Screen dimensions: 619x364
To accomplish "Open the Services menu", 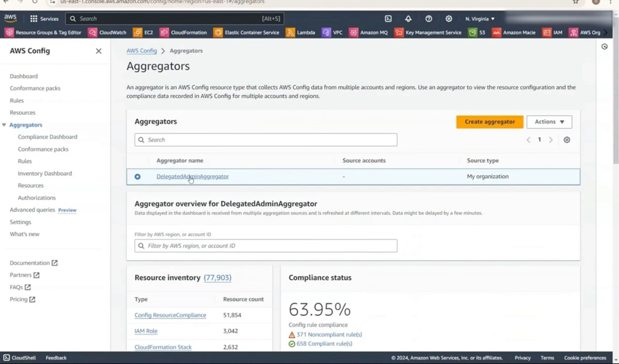I will (44, 18).
